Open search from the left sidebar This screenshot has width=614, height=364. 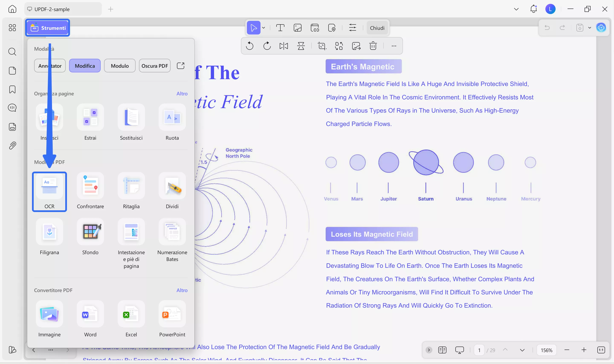[12, 52]
